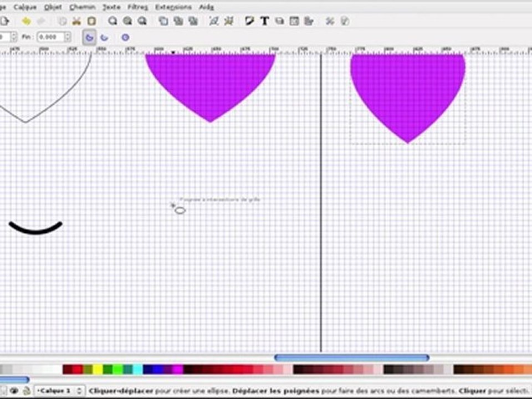
Task: Open the Objet menu
Action: (x=53, y=7)
